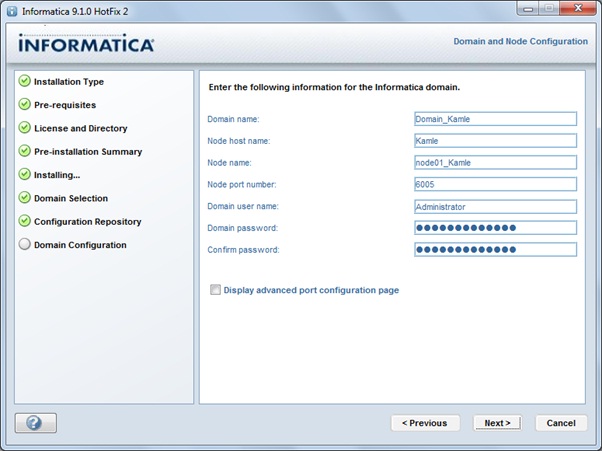
Task: Click the Domain user name field
Action: point(495,207)
